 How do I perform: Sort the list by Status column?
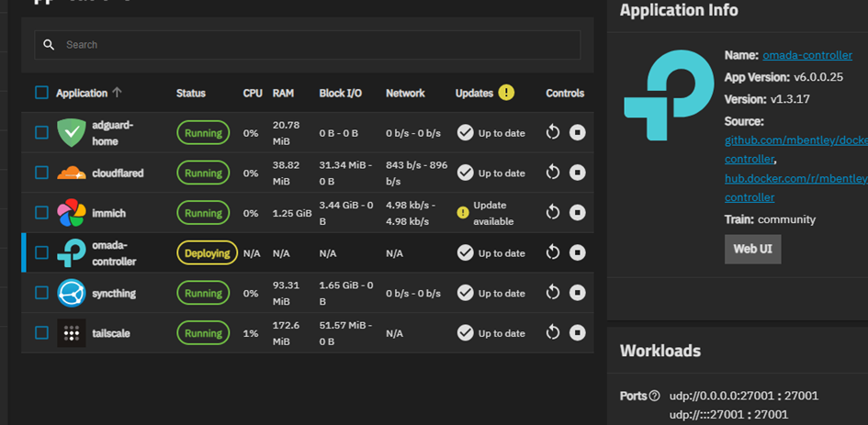(191, 93)
